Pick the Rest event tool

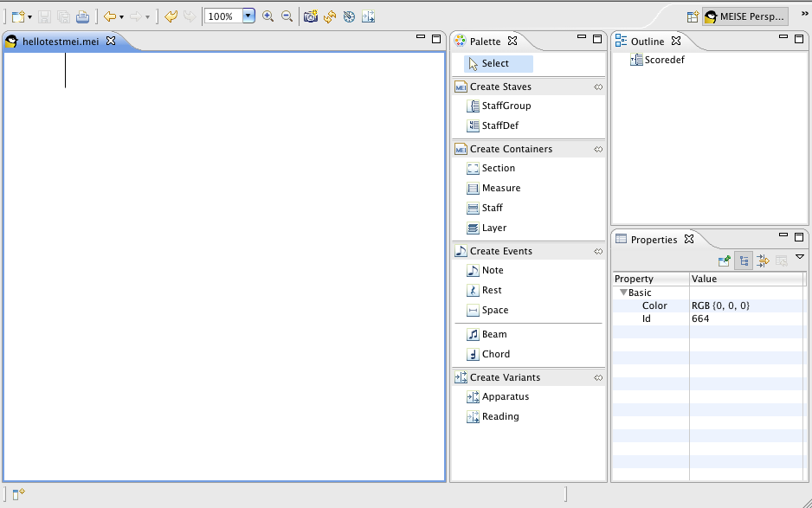point(491,291)
